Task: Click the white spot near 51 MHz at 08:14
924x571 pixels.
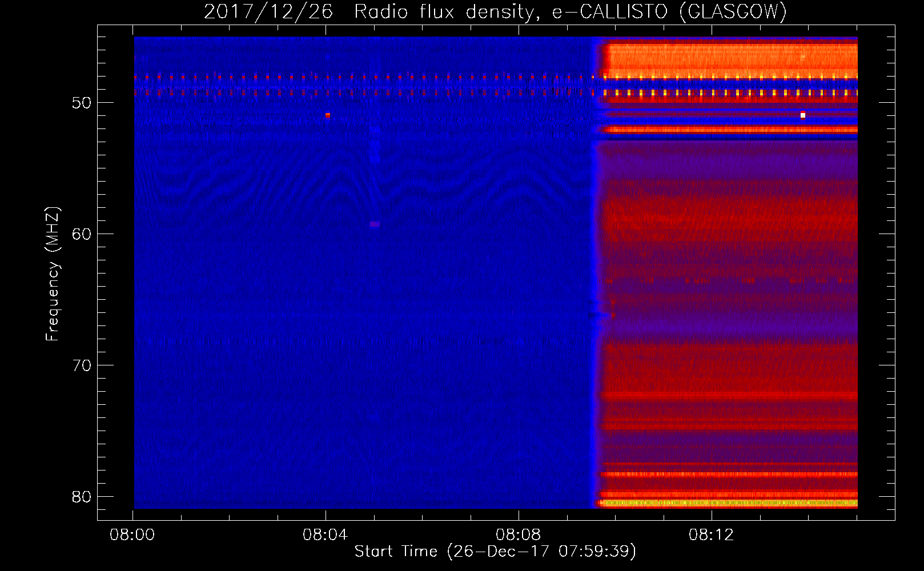Action: (803, 115)
